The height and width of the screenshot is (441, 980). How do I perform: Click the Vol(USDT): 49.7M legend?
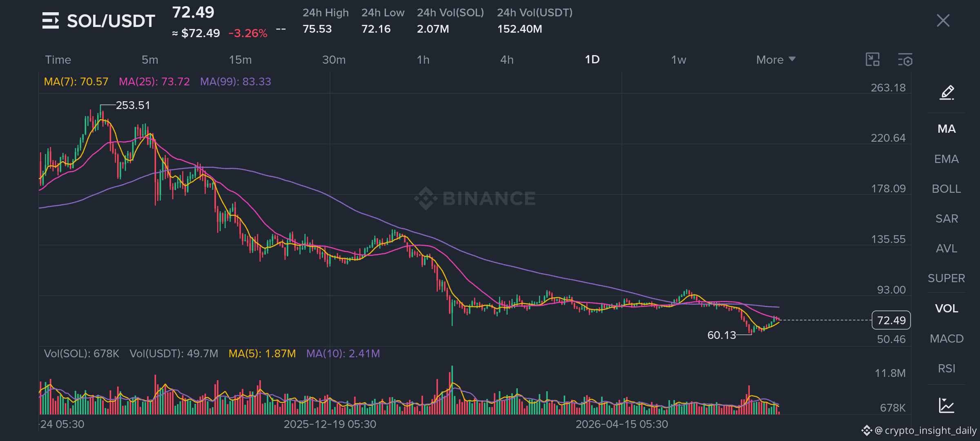(174, 354)
